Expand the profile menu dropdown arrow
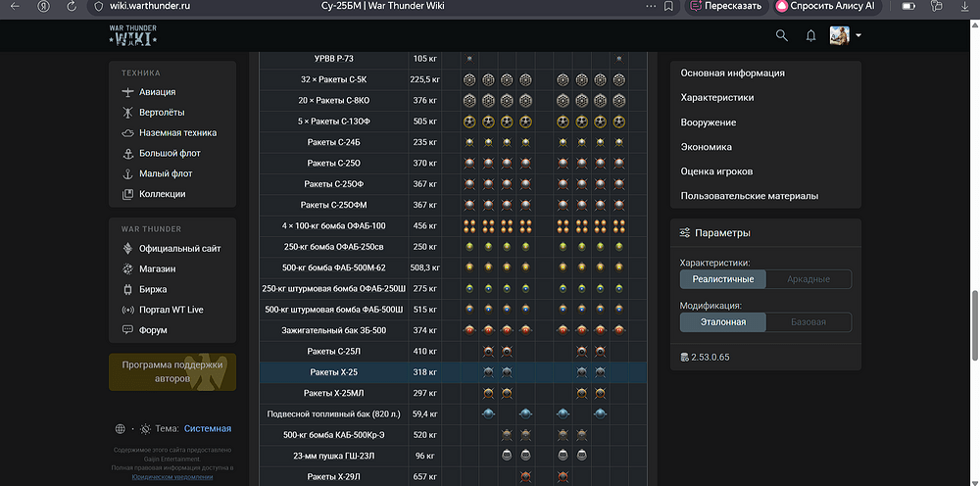The height and width of the screenshot is (486, 980). [x=858, y=36]
